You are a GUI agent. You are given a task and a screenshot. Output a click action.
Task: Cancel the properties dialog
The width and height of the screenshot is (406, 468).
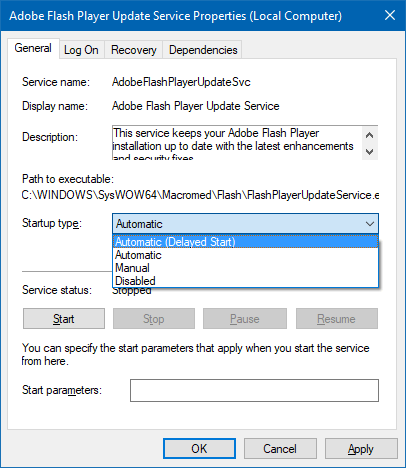280,449
